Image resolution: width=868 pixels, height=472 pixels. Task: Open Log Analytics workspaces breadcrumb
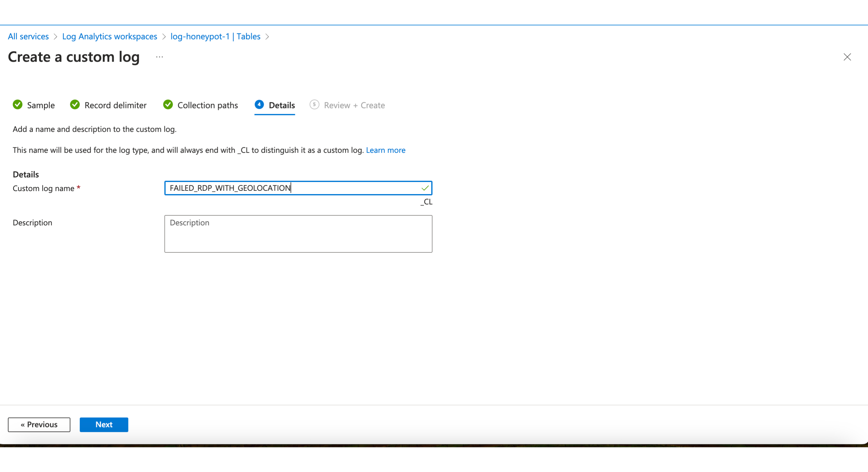coord(110,36)
